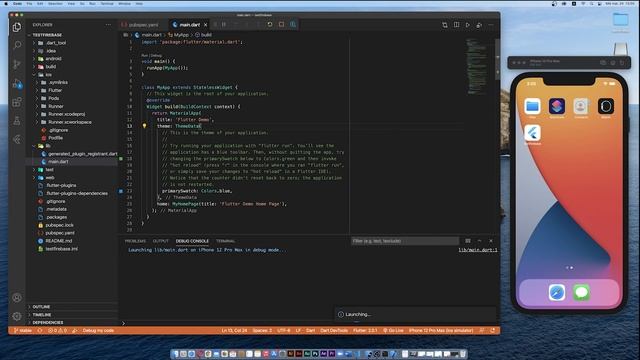Open the Manage gear in activity bar
The height and width of the screenshot is (360, 640).
[17, 316]
